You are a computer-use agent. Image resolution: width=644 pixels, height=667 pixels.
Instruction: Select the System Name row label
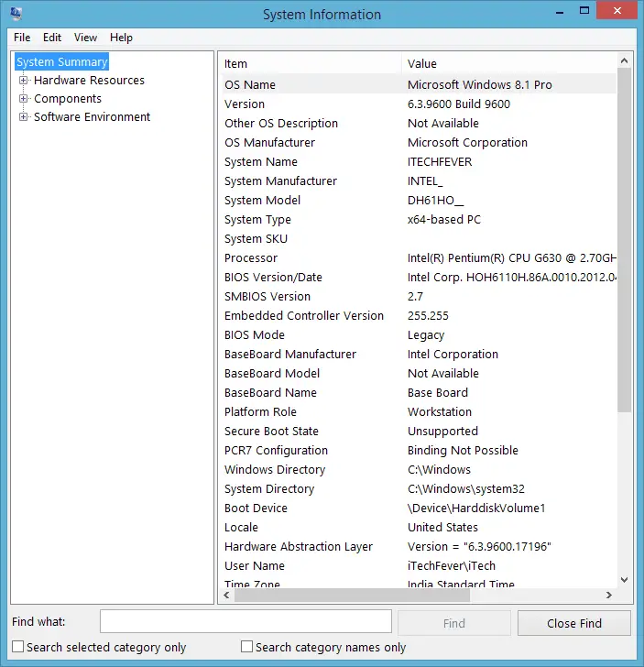point(261,161)
